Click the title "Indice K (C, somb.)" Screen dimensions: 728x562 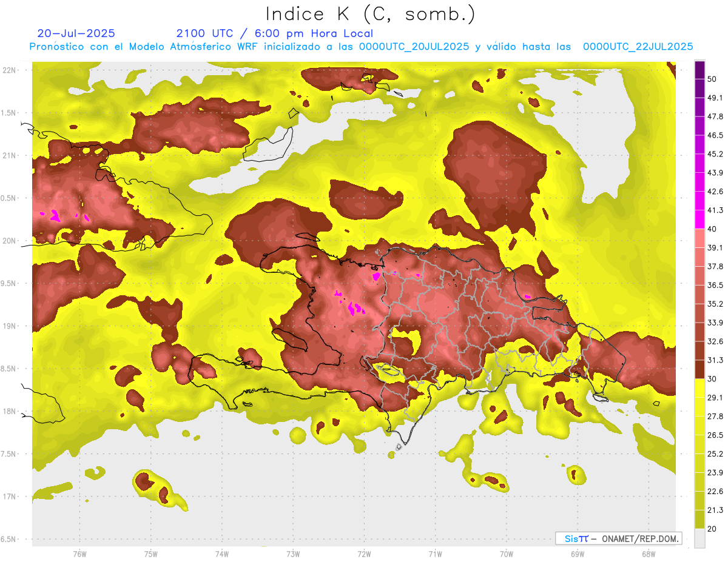(x=371, y=15)
